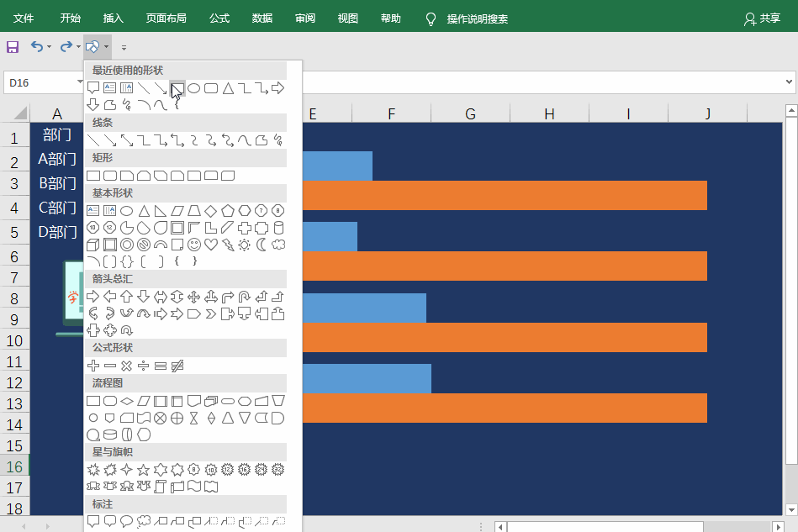
Task: Select the smiley face shape
Action: pyautogui.click(x=194, y=245)
